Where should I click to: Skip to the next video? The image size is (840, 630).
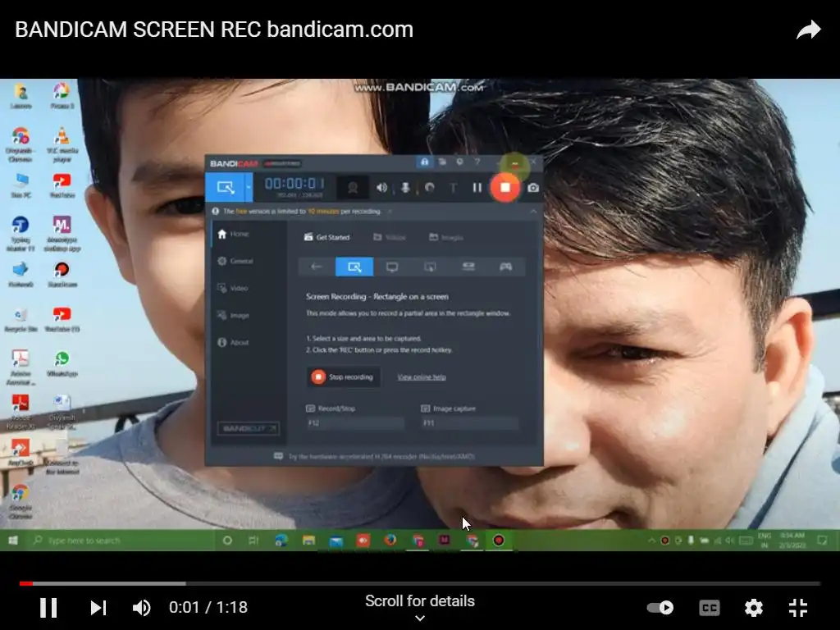click(98, 608)
